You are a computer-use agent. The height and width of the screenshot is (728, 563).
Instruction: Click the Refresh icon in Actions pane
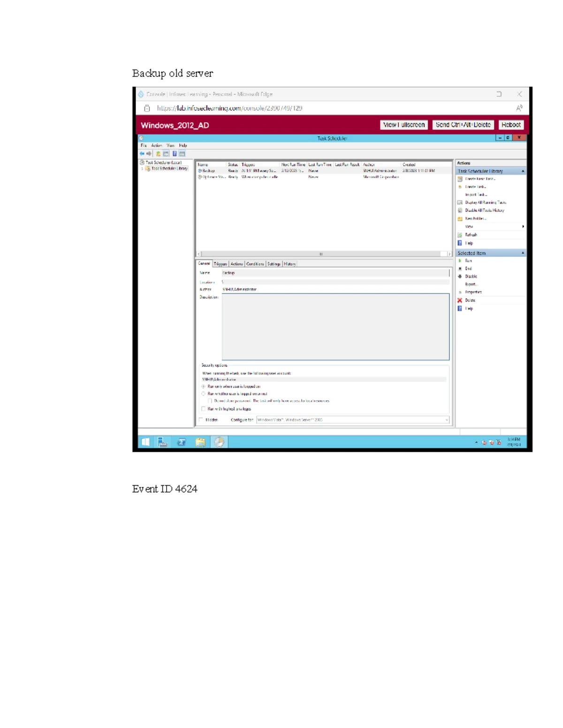[x=460, y=235]
